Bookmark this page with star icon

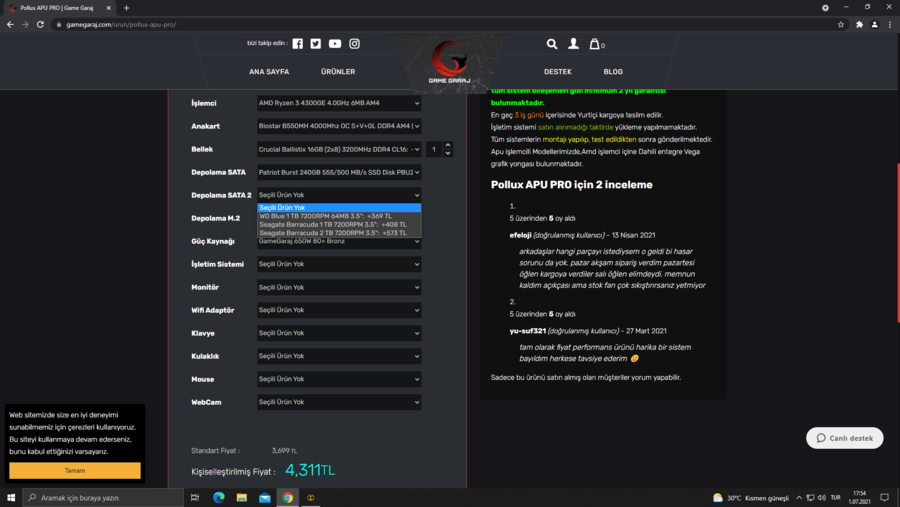coord(841,24)
